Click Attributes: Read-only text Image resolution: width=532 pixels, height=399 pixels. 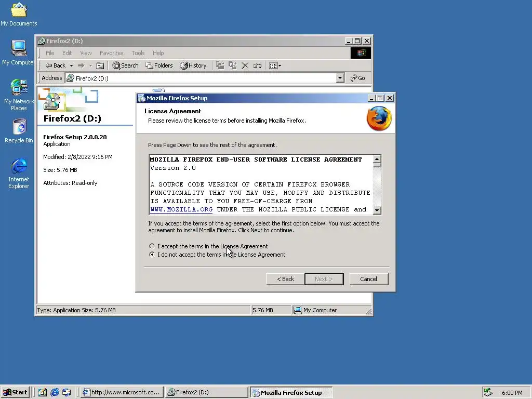70,183
